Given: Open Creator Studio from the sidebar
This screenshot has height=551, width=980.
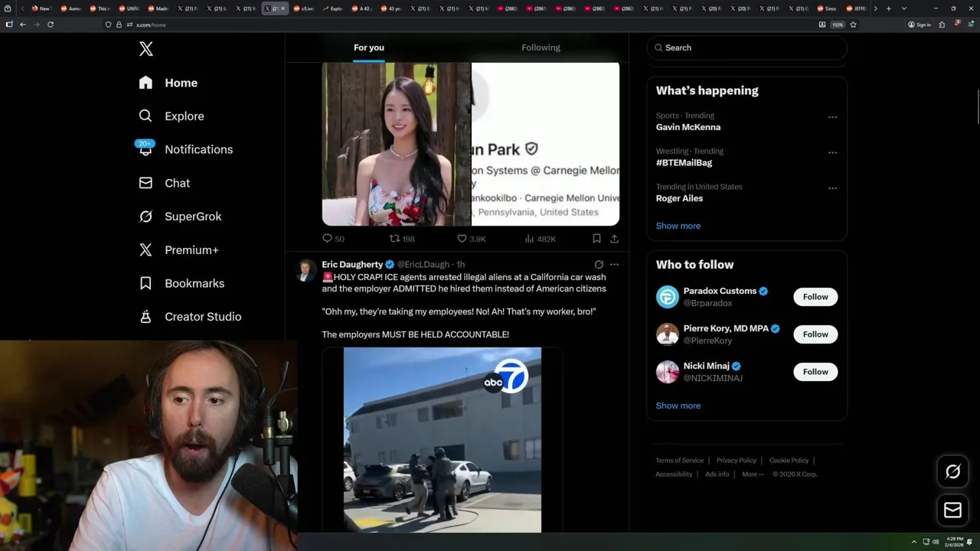Looking at the screenshot, I should pos(191,317).
